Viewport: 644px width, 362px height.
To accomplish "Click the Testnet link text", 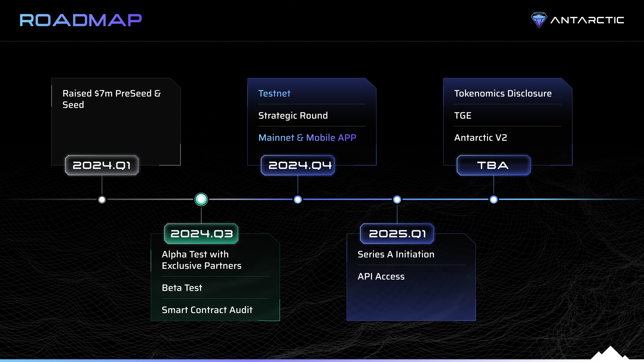I will 274,93.
